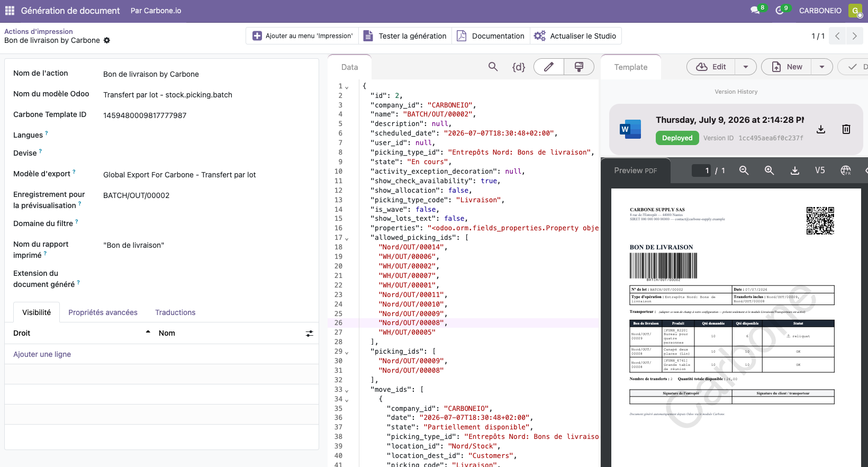868x467 pixels.
Task: Go to the next record arrow
Action: [854, 36]
